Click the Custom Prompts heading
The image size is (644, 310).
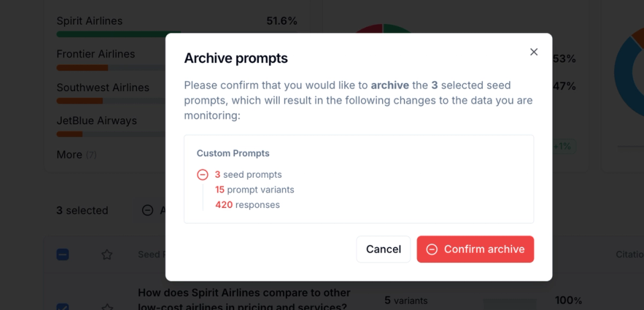[x=233, y=153]
